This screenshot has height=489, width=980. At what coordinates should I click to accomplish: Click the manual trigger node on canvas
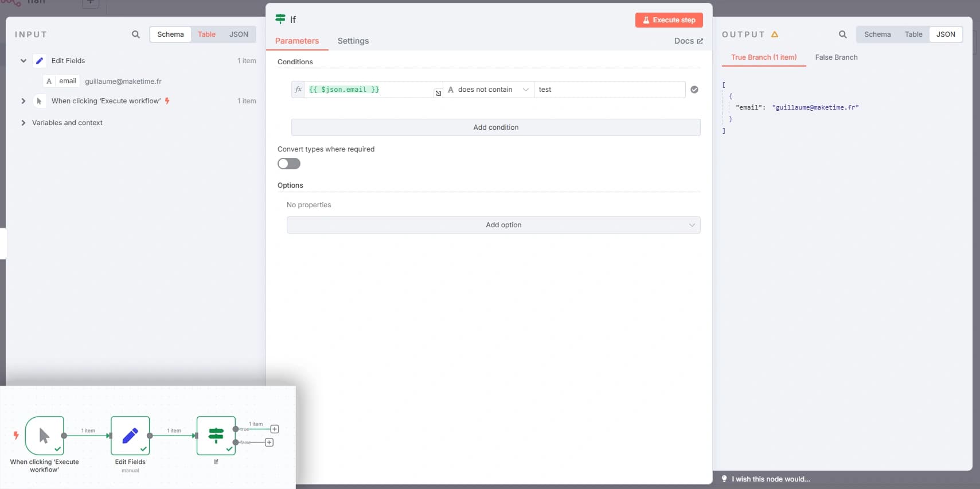[45, 436]
